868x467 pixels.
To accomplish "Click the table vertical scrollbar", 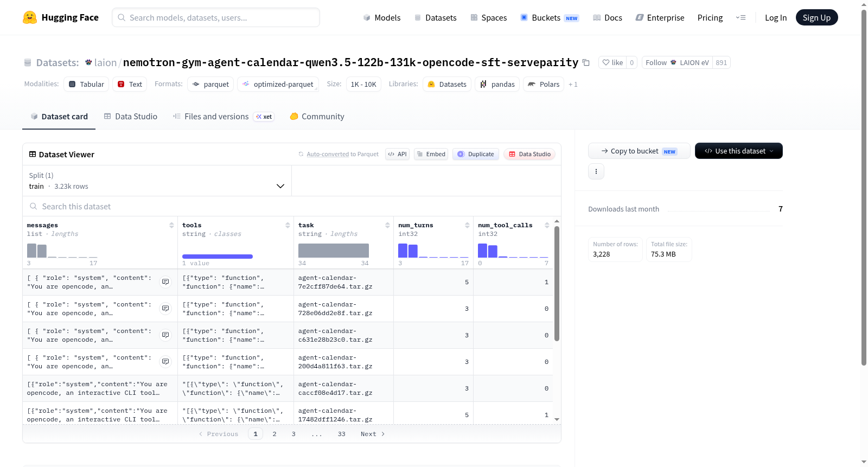I will [x=557, y=284].
